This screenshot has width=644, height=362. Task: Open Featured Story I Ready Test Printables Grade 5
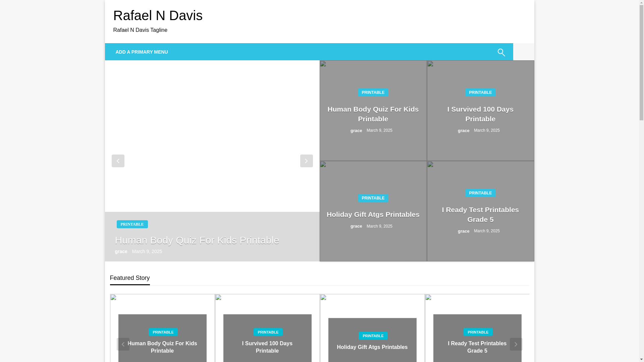(x=477, y=347)
